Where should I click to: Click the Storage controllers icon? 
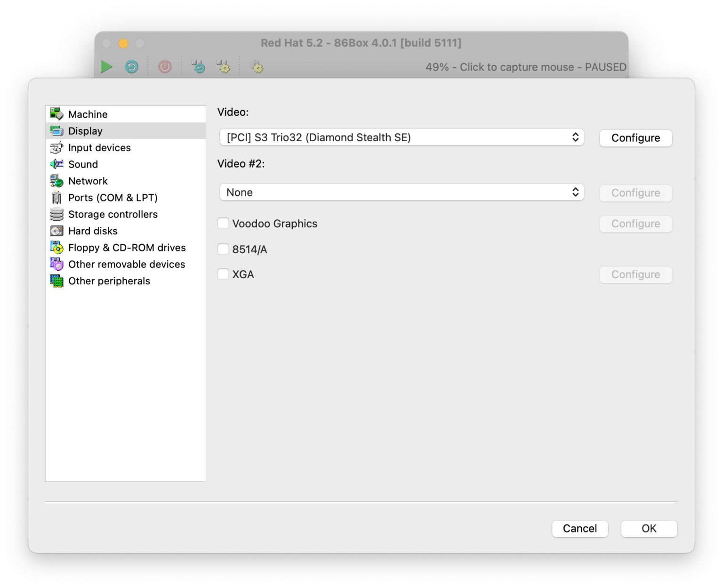click(56, 214)
